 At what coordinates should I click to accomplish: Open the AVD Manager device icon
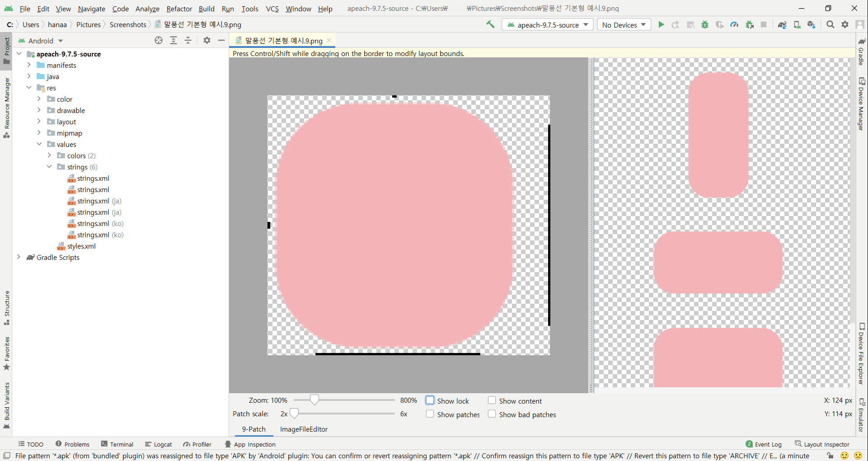(797, 24)
